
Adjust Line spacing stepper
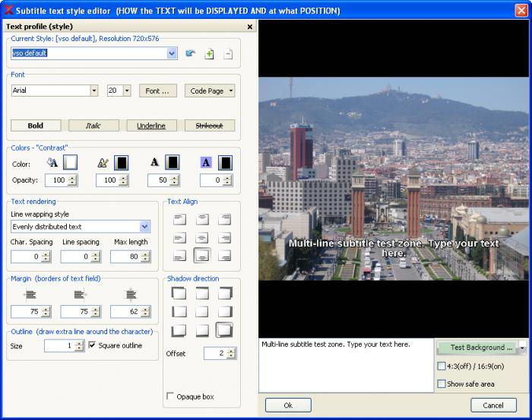coord(96,256)
